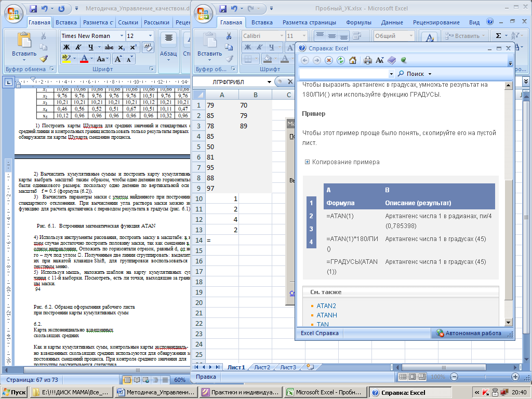
Task: Open the Word Office button menu
Action: [x=13, y=14]
